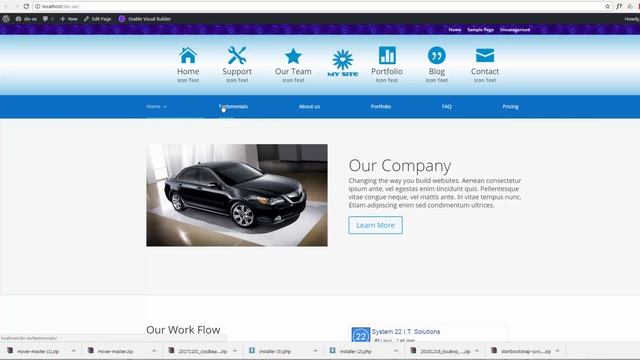The height and width of the screenshot is (360, 640).
Task: Open the System 22 I.T. Solutions link
Action: click(x=406, y=331)
